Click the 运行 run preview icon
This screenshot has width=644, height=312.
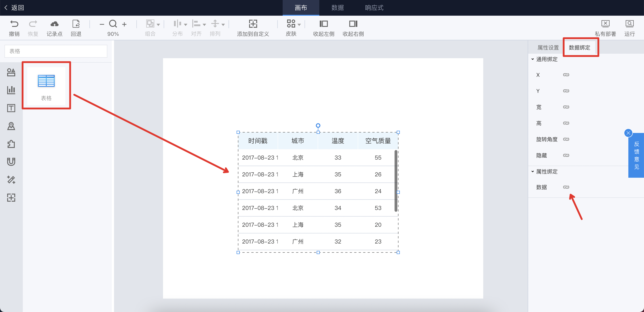(629, 24)
